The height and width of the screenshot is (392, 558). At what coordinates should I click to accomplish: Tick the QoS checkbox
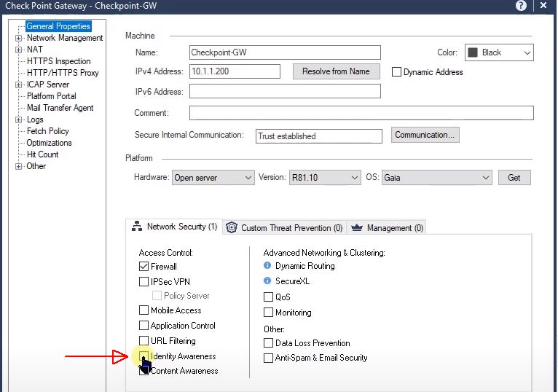click(x=268, y=297)
